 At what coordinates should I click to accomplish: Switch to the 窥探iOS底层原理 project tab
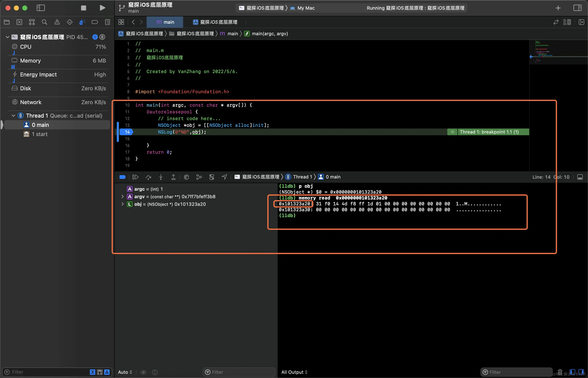pyautogui.click(x=215, y=22)
